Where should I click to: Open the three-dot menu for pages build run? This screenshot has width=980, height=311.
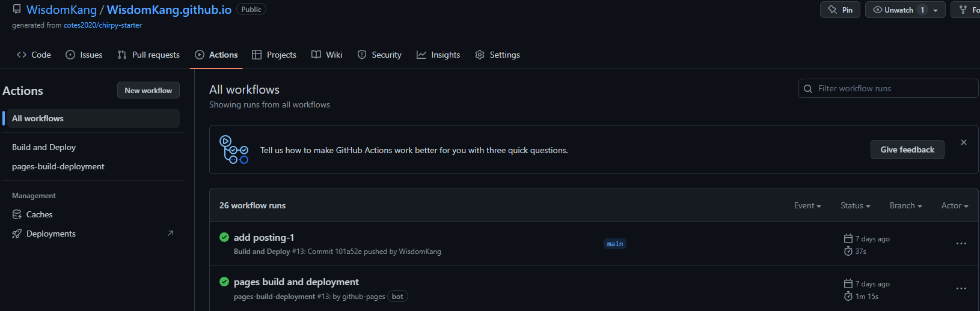(961, 289)
